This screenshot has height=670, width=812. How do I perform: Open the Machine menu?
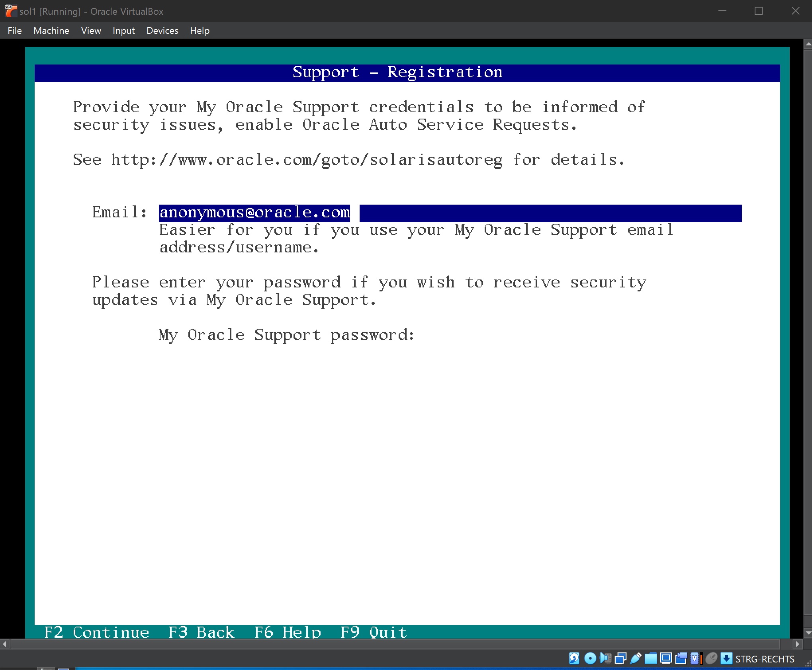coord(51,31)
